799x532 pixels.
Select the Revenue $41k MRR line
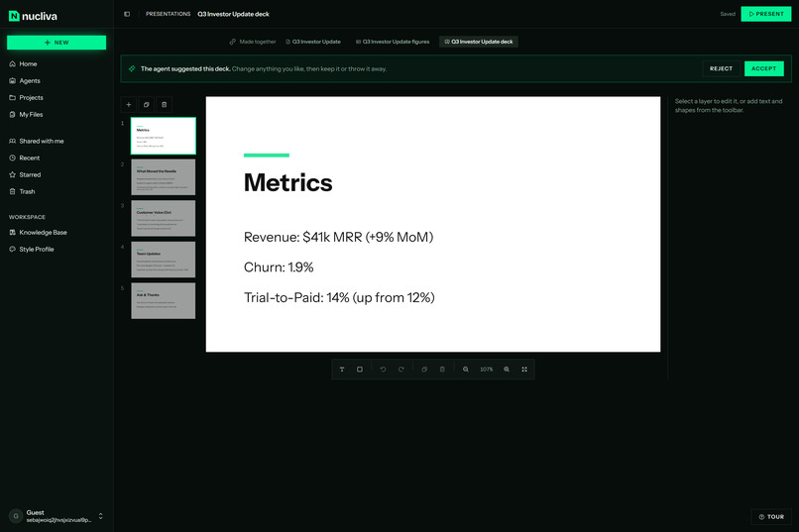point(338,237)
